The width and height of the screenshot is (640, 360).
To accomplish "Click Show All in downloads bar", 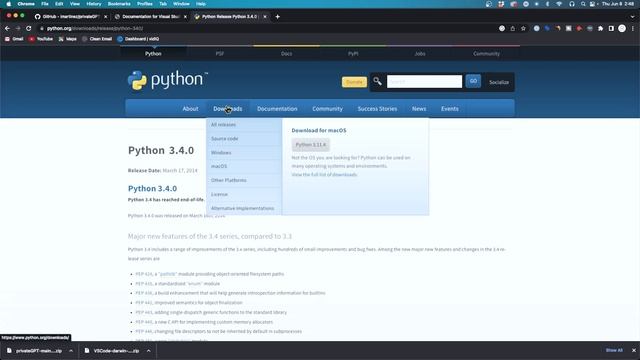I will coord(614,351).
